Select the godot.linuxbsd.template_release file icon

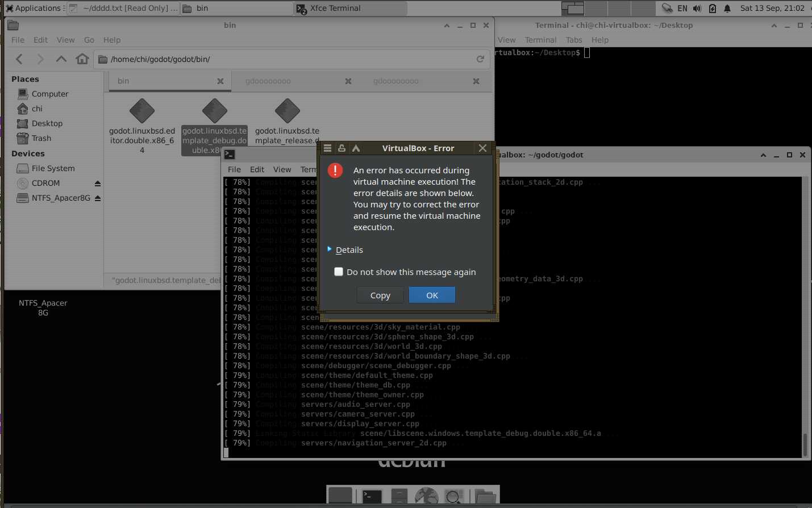(x=288, y=111)
